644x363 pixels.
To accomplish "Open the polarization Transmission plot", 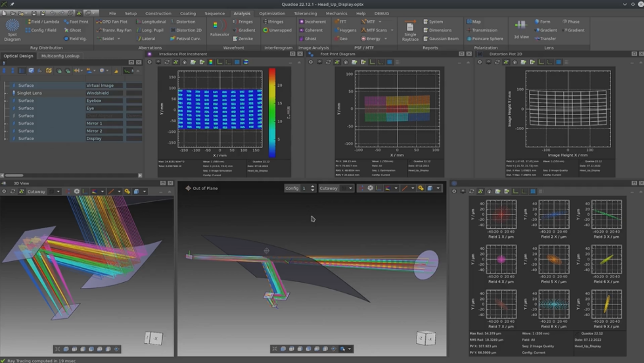I will pyautogui.click(x=482, y=30).
